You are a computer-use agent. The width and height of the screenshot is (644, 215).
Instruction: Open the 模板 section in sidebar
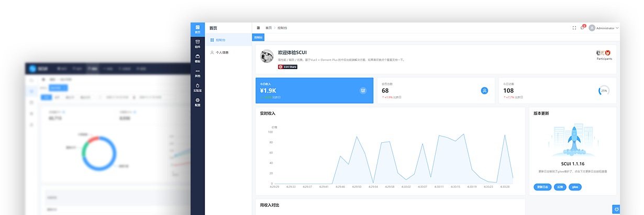click(x=197, y=58)
